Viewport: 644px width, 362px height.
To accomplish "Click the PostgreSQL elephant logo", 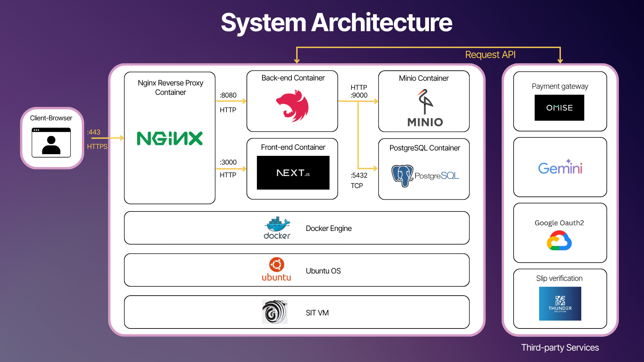I will (402, 175).
